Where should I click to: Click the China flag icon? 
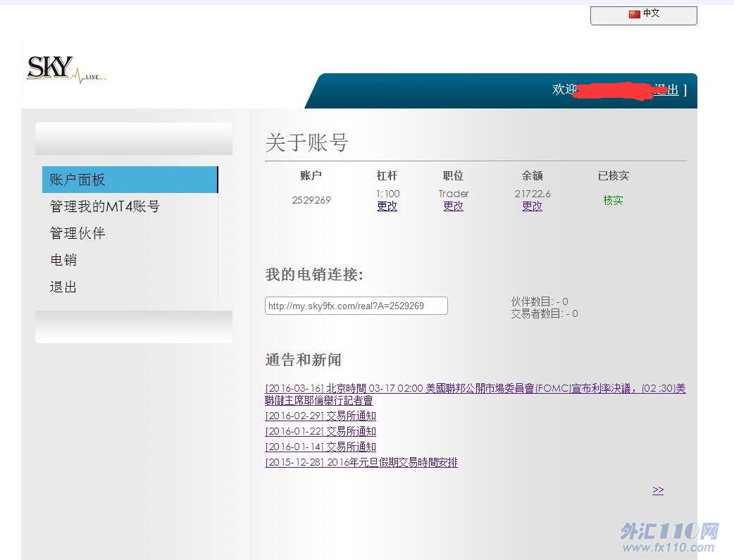point(634,14)
